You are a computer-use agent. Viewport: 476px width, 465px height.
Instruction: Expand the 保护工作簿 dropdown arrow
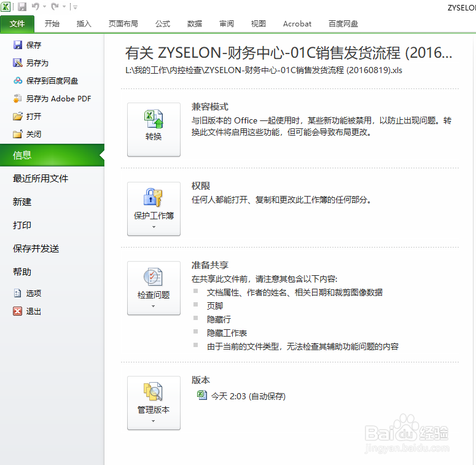tap(154, 227)
